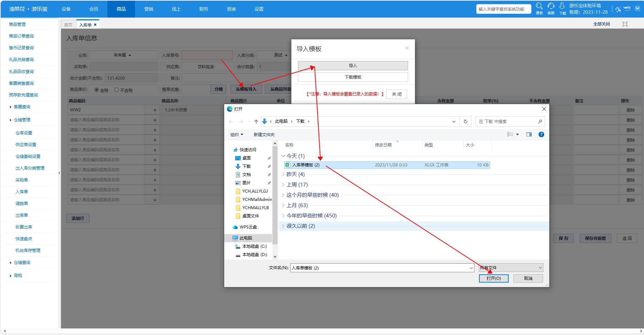644x335 pixels.
Task: Select 下载 in quick access list
Action: [247, 166]
